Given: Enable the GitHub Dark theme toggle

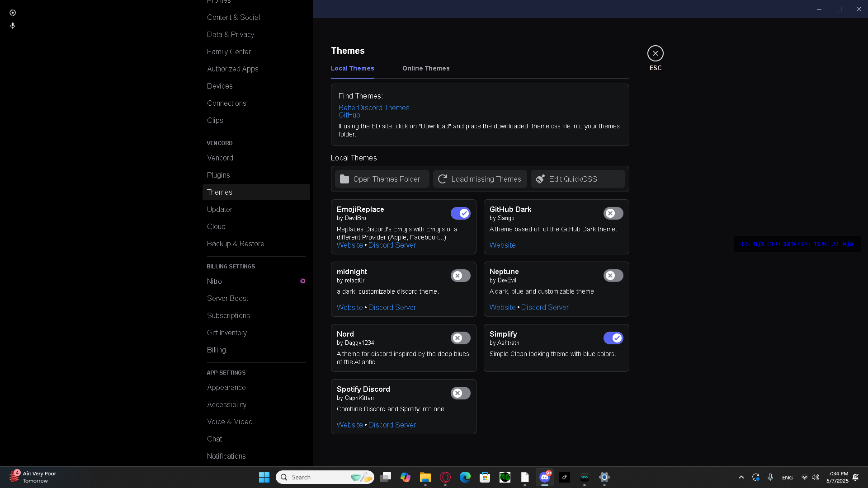Looking at the screenshot, I should point(613,213).
